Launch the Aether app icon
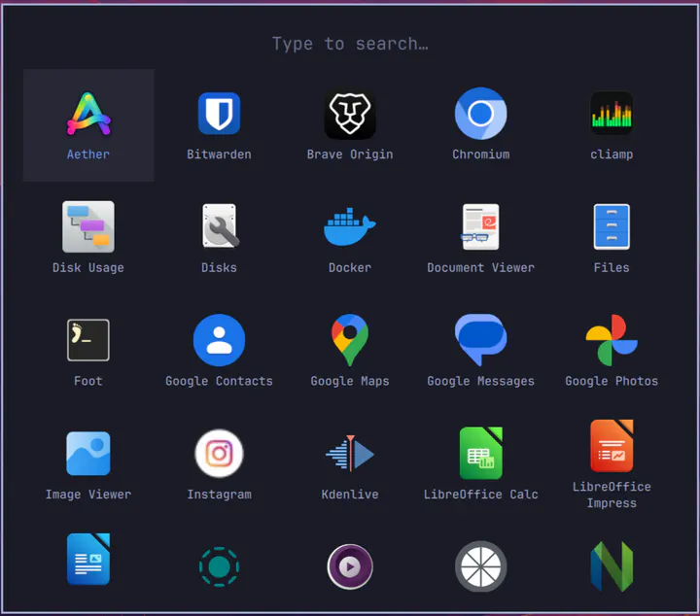700x616 pixels. pyautogui.click(x=88, y=114)
